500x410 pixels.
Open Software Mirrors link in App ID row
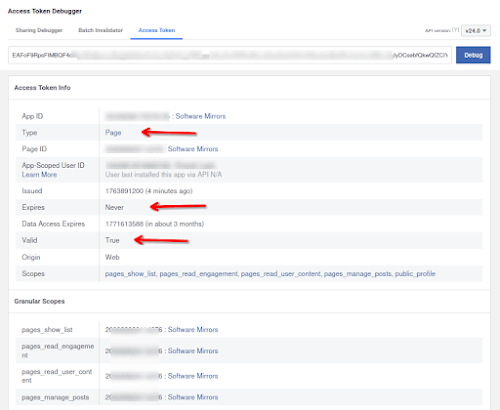201,116
